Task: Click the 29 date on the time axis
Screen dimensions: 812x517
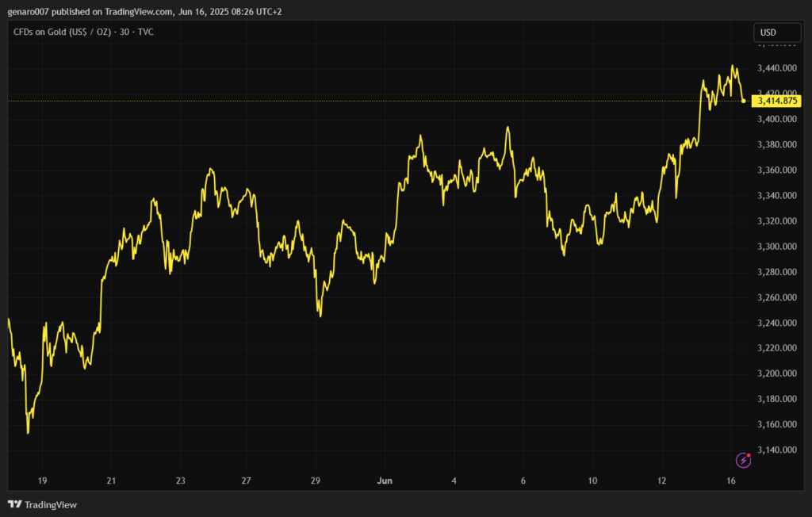Action: [x=315, y=481]
